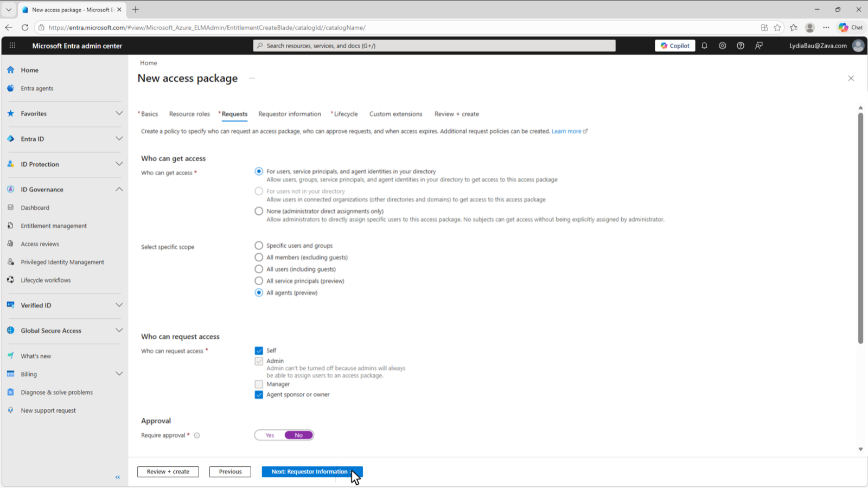
Task: Switch to the Resource roles tab
Action: click(x=189, y=114)
